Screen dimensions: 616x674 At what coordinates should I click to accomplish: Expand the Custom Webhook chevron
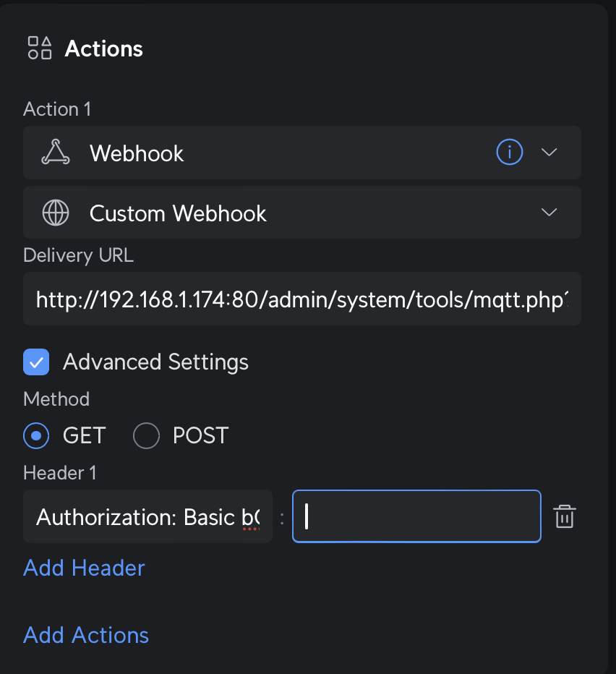point(549,213)
